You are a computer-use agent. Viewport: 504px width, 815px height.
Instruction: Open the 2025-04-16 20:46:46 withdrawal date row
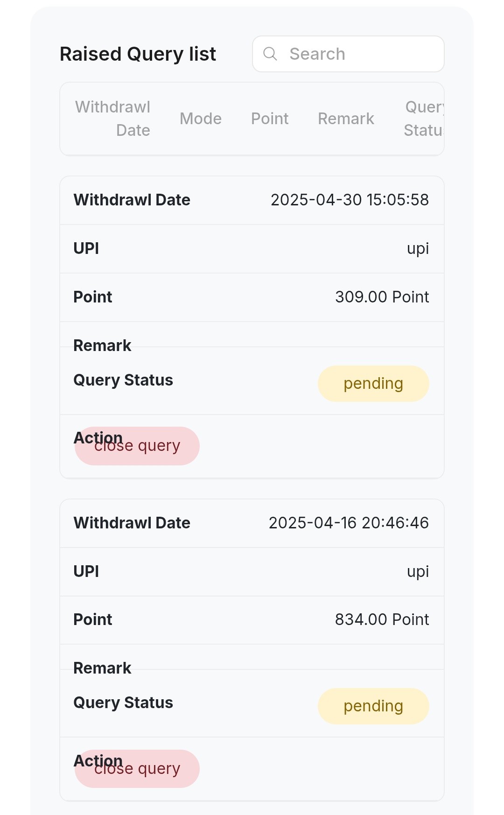pyautogui.click(x=252, y=523)
